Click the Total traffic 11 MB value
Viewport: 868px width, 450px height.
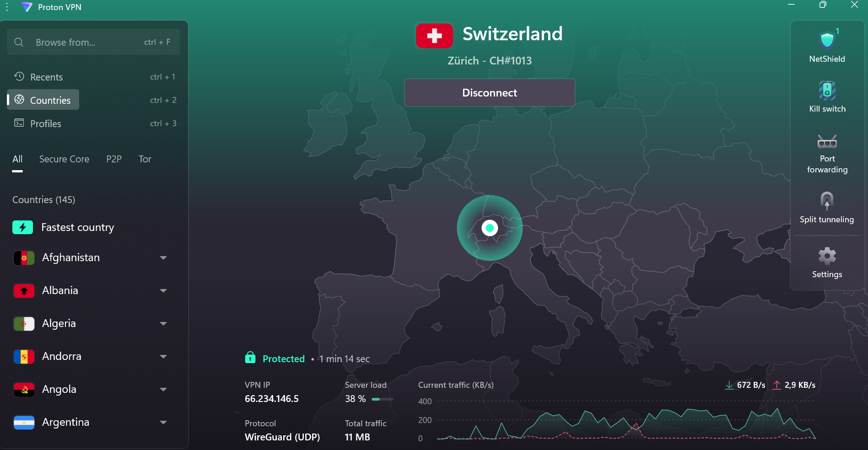pos(357,437)
